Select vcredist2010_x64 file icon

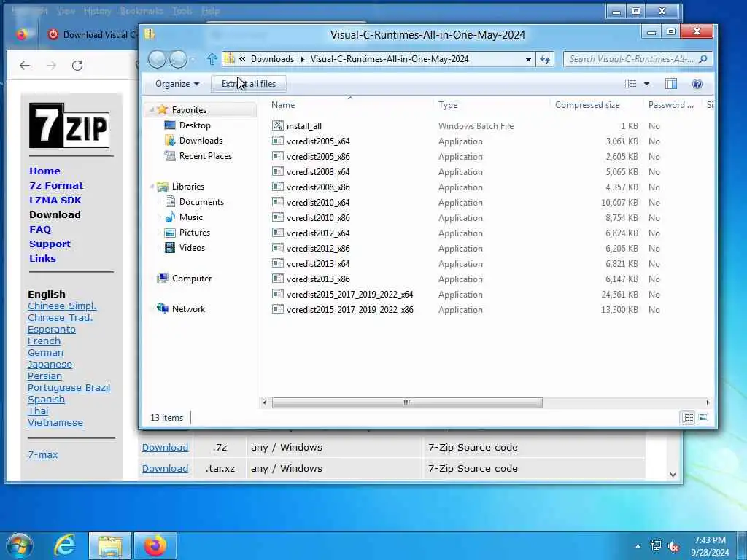click(x=278, y=202)
